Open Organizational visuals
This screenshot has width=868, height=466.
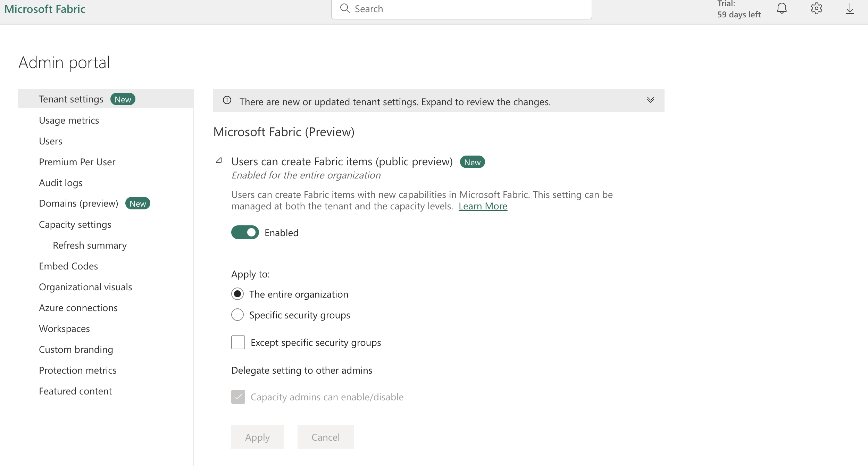click(x=85, y=287)
